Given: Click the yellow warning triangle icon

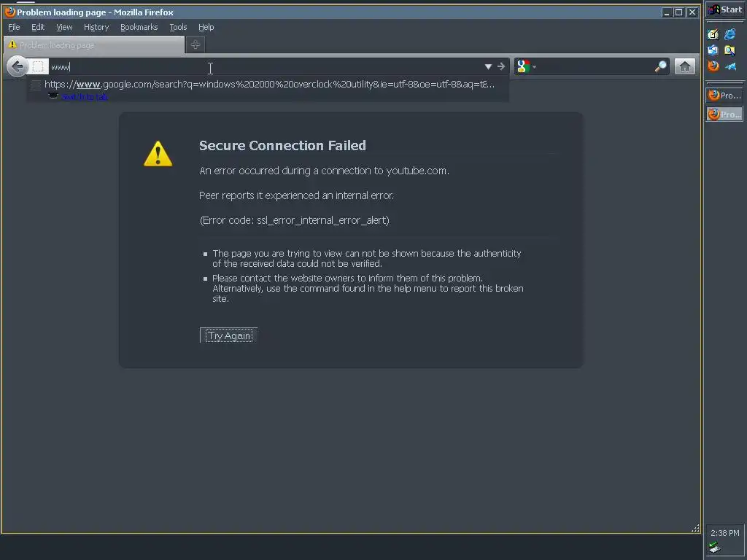Looking at the screenshot, I should (158, 154).
